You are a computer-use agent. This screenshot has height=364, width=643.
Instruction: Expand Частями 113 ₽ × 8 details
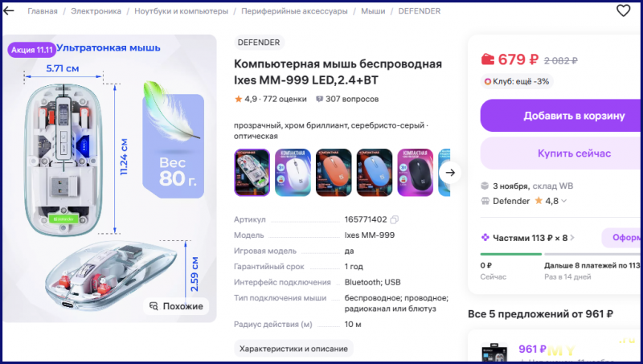coord(528,238)
